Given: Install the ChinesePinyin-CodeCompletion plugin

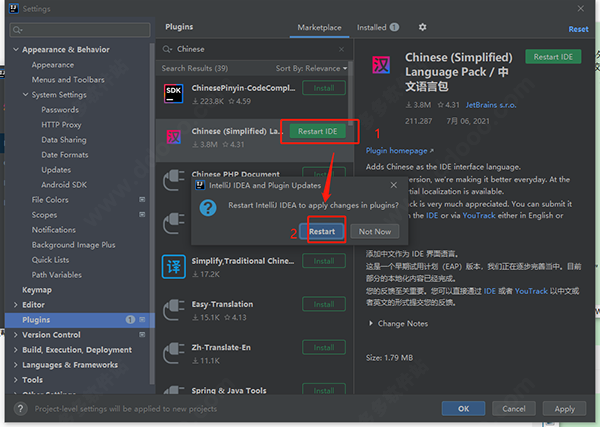Looking at the screenshot, I should [324, 88].
